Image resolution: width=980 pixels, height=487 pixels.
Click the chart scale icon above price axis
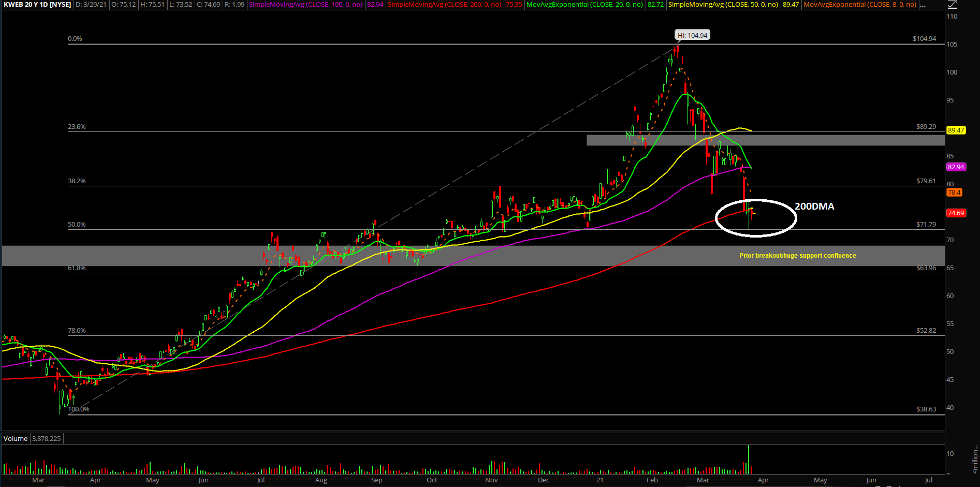(952, 5)
